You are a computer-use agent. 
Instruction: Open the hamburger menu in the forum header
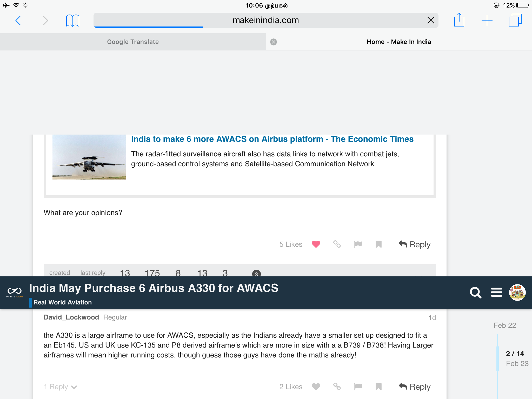[496, 292]
